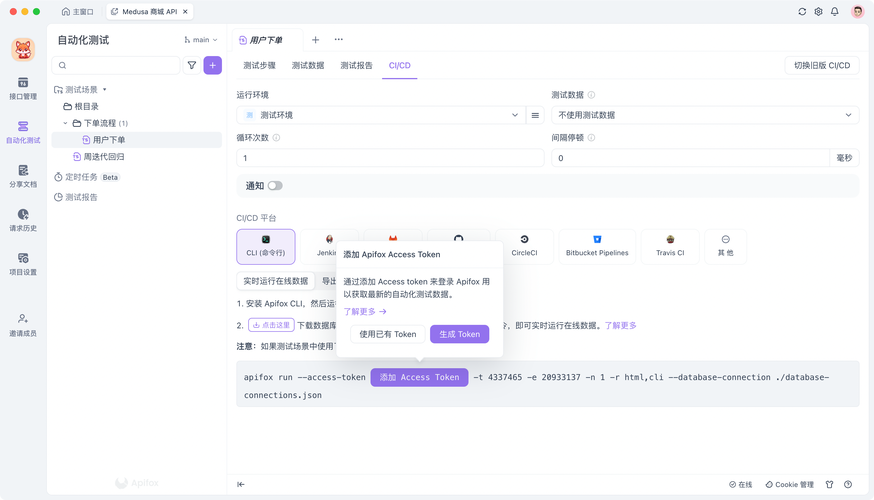Open the 运行环境 测试环境 dropdown
The width and height of the screenshot is (874, 500).
(381, 115)
